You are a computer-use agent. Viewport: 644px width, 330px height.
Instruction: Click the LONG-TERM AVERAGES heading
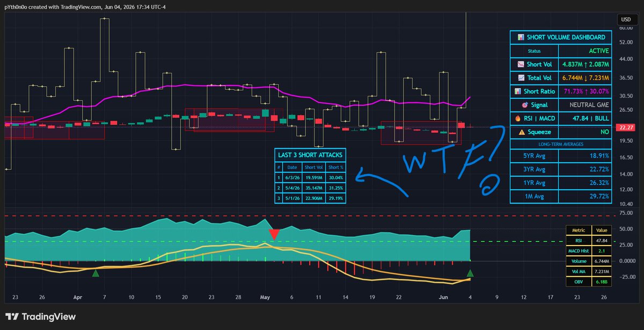click(561, 144)
